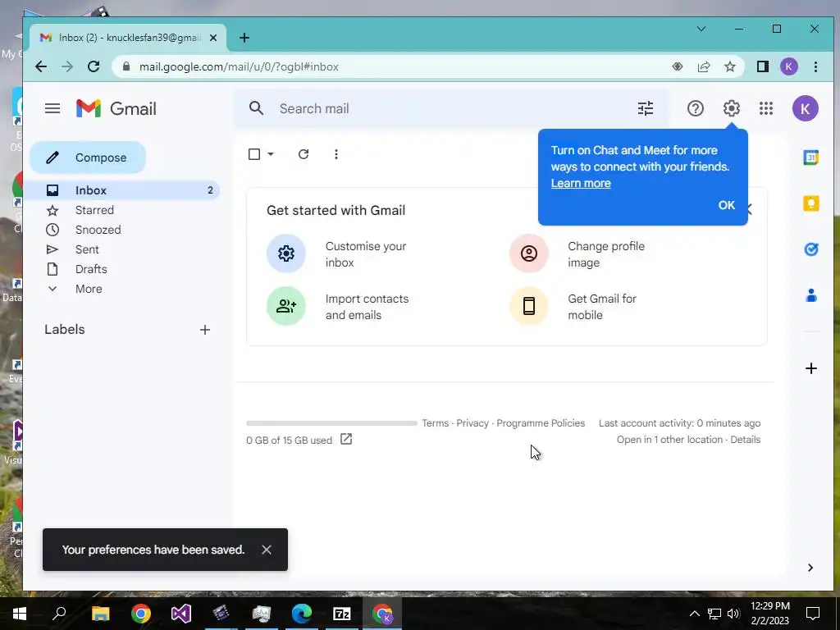Open Google Keep in the side panel
Image resolution: width=840 pixels, height=630 pixels.
[x=811, y=203]
